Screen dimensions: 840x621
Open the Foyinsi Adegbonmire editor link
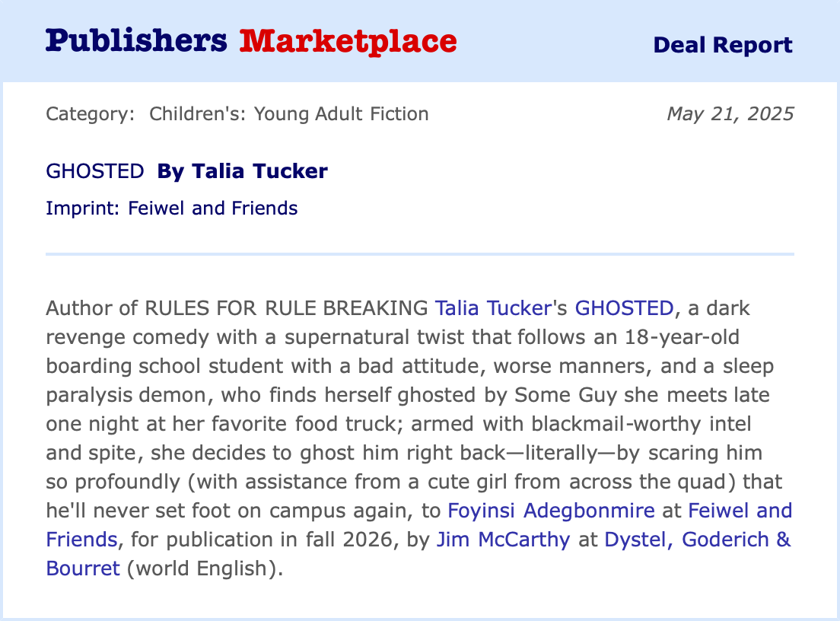tap(564, 511)
